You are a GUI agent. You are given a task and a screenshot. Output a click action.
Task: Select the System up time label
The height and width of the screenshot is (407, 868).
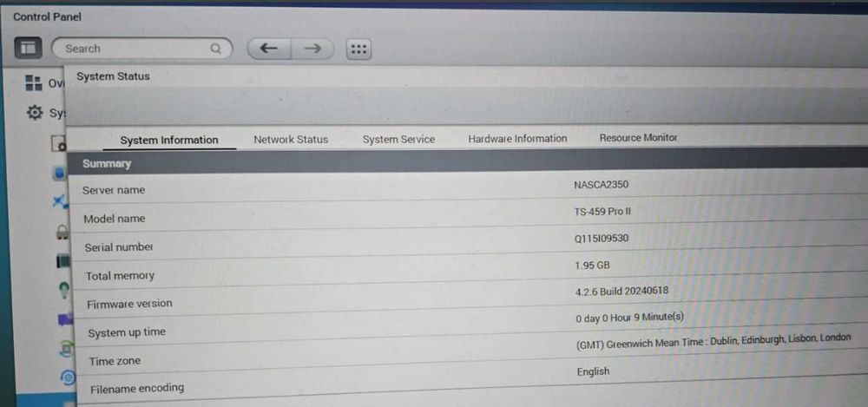[x=127, y=332]
